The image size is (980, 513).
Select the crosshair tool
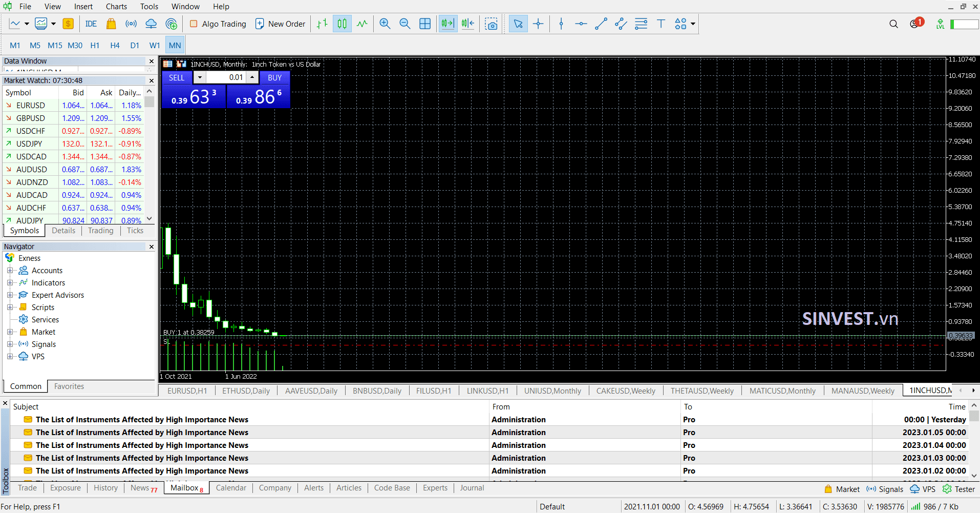tap(538, 24)
